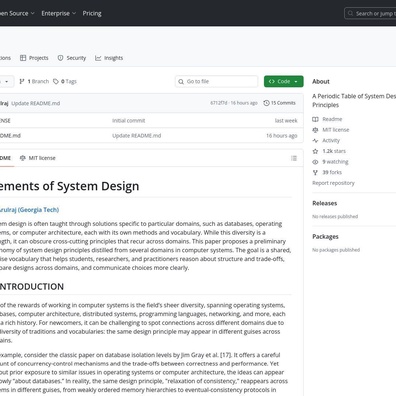This screenshot has width=396, height=396.
Task: Click 'last week' timestamp in license row
Action: click(x=286, y=121)
